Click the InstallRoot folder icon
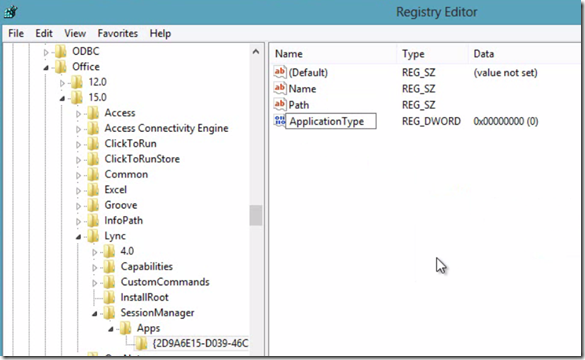The image size is (585, 360). (x=109, y=298)
